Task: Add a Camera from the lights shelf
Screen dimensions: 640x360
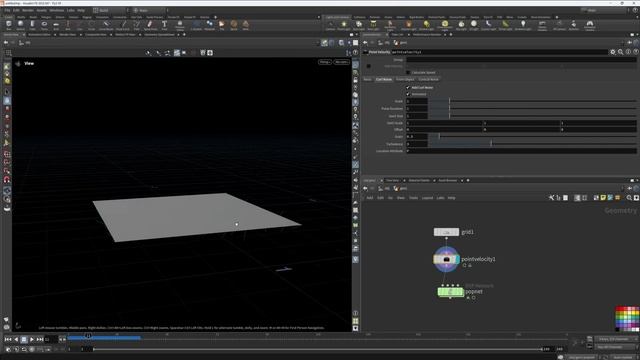Action: 330,25
